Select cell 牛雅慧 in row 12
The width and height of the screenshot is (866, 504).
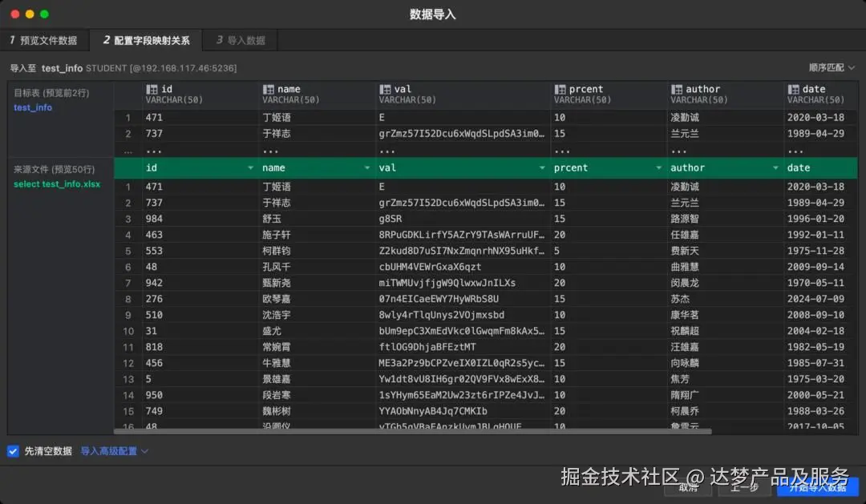[x=277, y=363]
